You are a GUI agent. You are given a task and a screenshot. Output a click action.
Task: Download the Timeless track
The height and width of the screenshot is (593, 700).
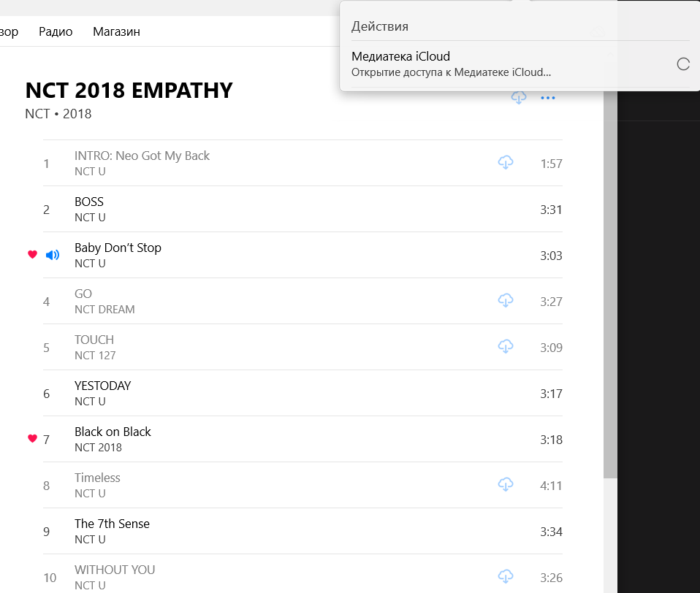click(505, 485)
